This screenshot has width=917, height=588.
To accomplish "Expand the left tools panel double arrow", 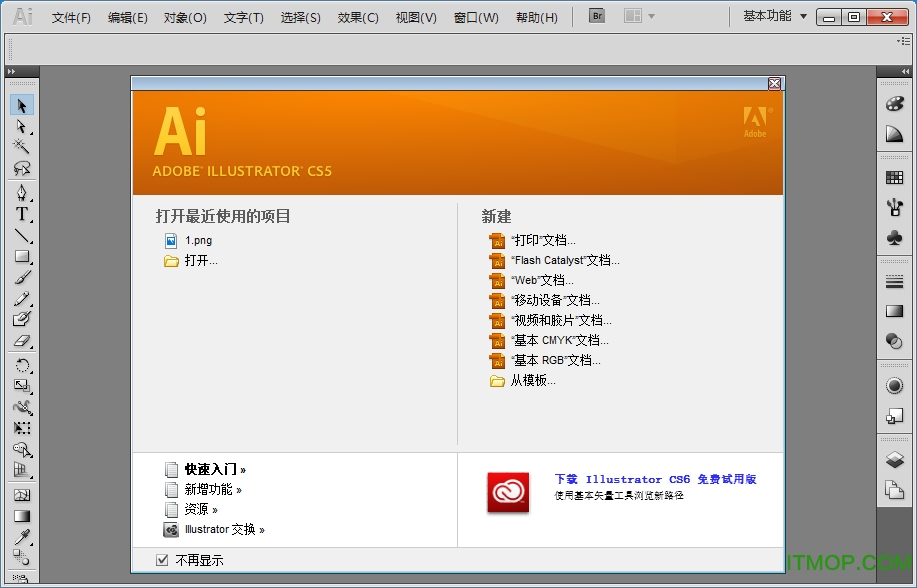I will [11, 71].
